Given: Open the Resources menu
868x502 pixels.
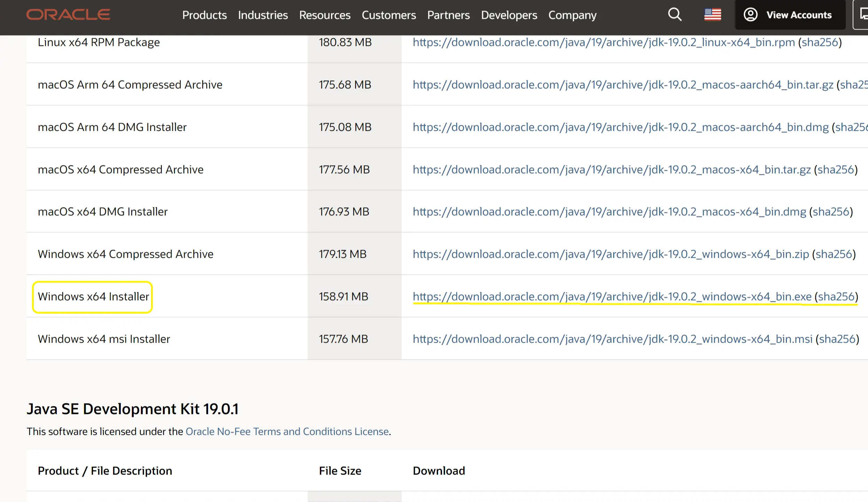Looking at the screenshot, I should tap(325, 15).
